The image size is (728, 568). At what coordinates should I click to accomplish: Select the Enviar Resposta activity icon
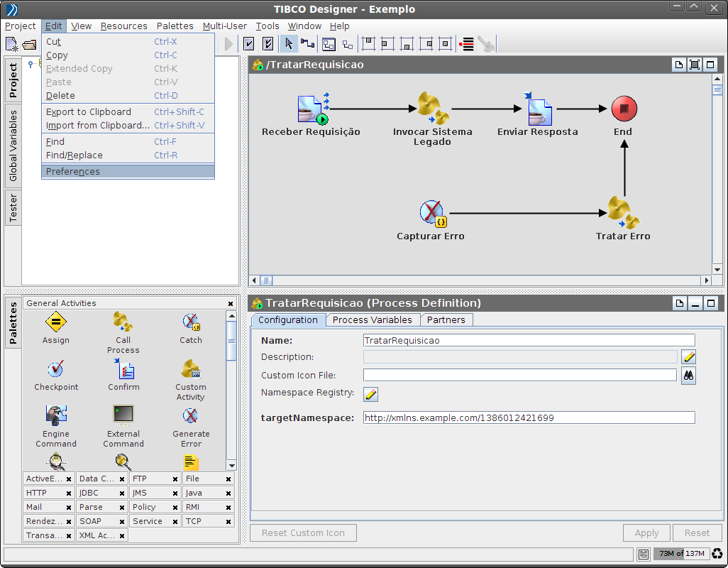[538, 109]
